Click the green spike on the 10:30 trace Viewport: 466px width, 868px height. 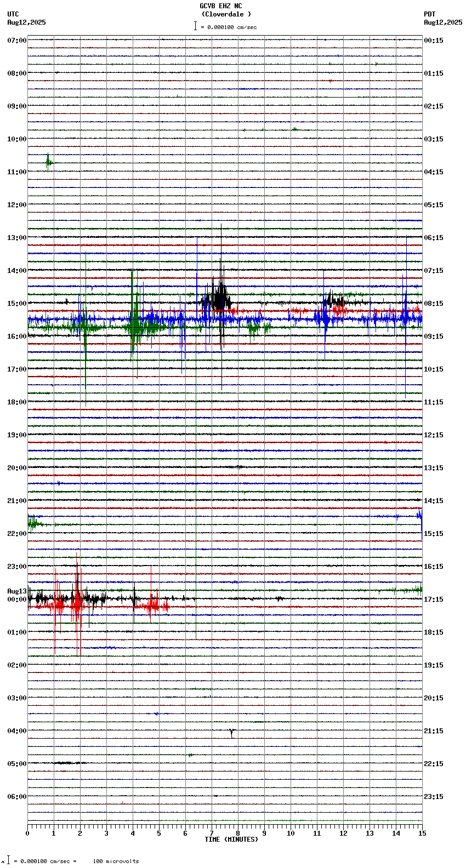pyautogui.click(x=48, y=162)
